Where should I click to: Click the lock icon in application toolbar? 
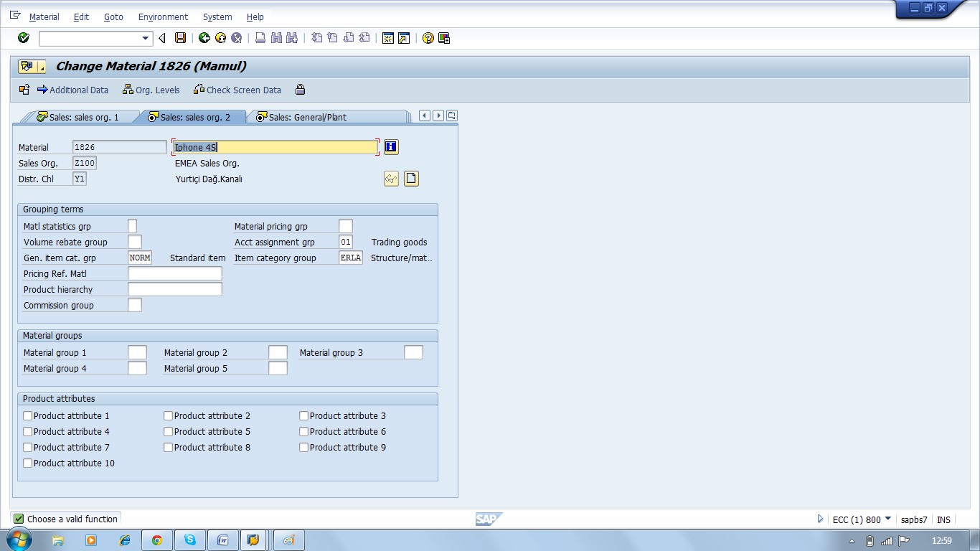point(300,90)
